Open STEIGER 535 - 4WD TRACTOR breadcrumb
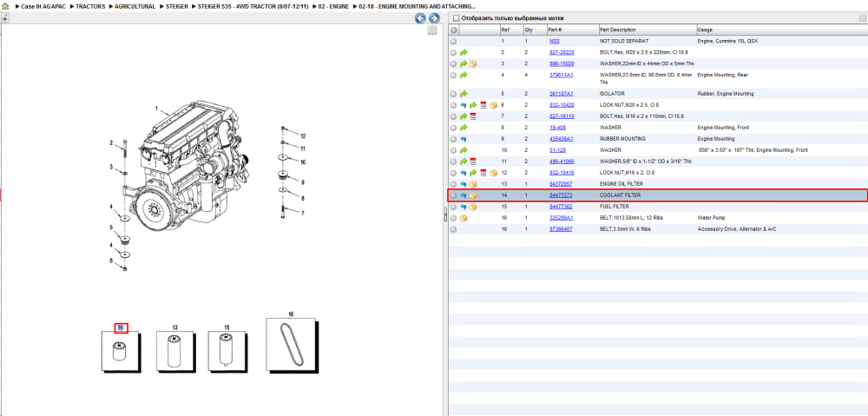The width and height of the screenshot is (868, 416). coord(253,7)
